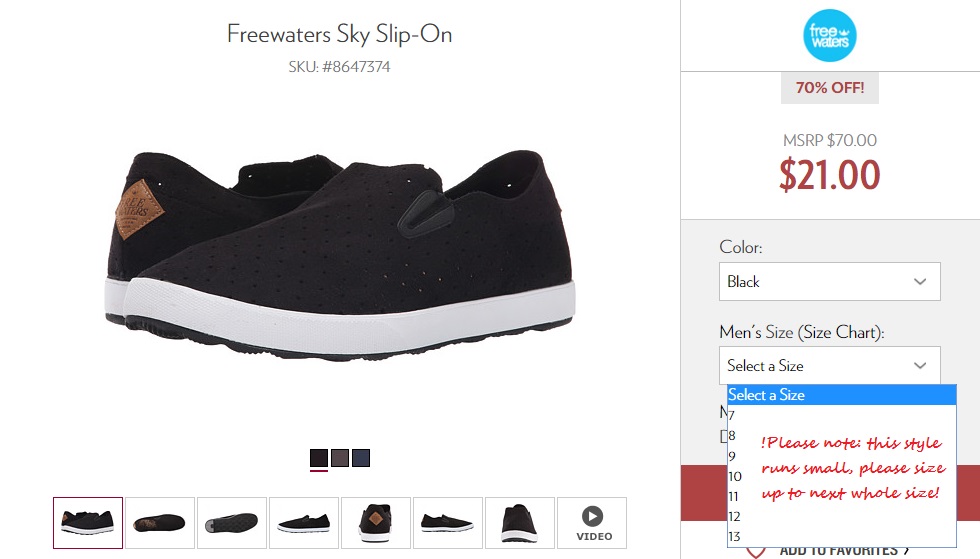
Task: Play the product video
Action: [x=592, y=522]
